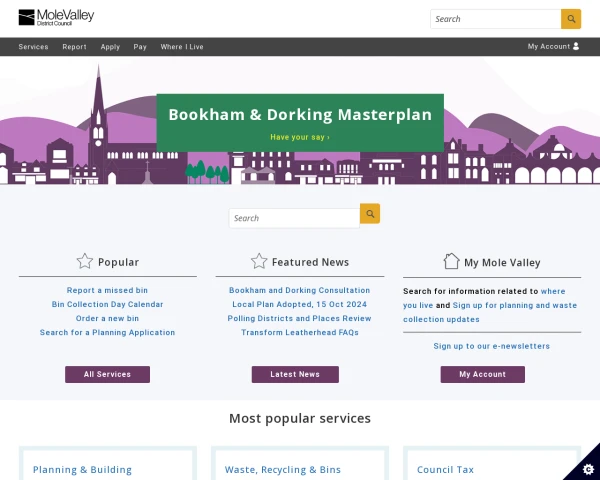Open Report a missed bin link
Viewport: 600px width, 480px height.
tap(107, 290)
